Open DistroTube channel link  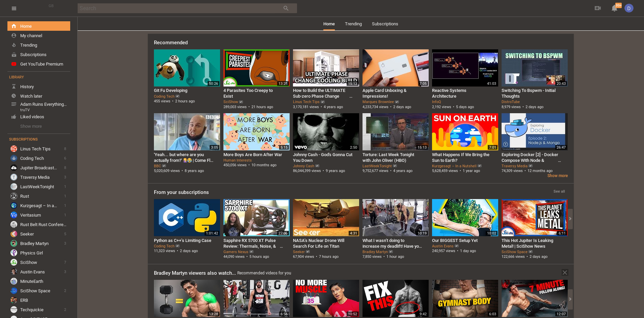(x=510, y=102)
